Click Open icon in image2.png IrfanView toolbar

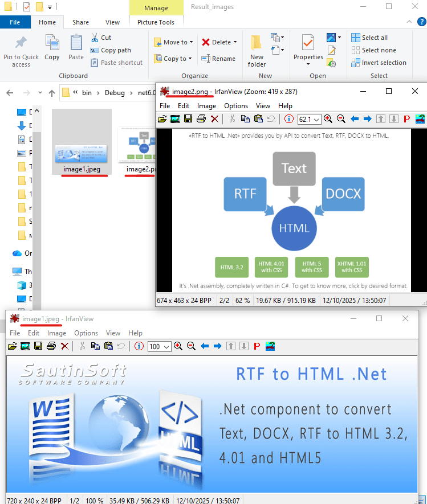pyautogui.click(x=162, y=119)
